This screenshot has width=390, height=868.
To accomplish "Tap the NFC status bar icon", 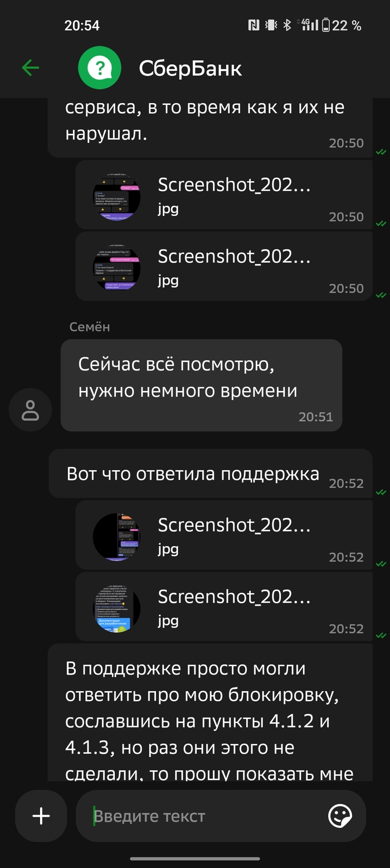I will point(253,25).
